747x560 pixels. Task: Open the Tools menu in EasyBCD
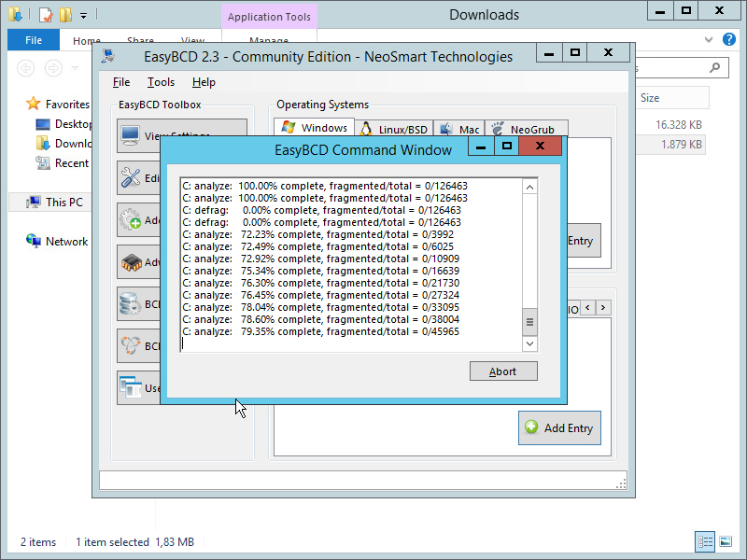(x=161, y=82)
